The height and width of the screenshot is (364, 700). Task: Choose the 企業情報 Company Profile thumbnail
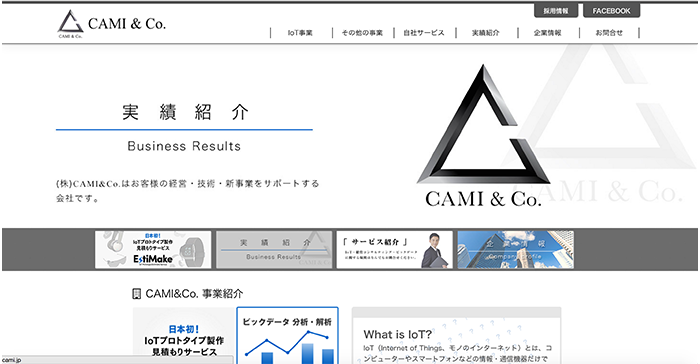pos(516,250)
